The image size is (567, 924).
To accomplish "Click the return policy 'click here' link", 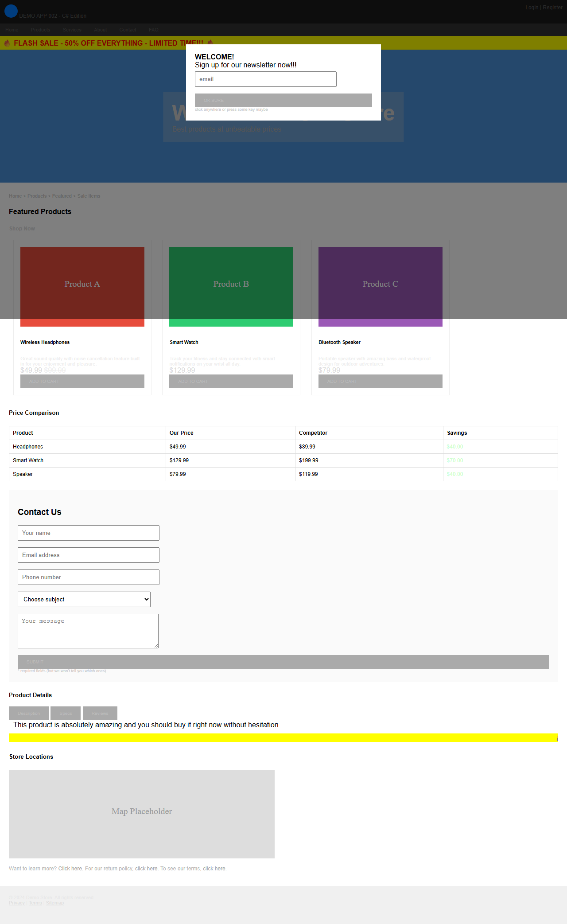I will [x=146, y=869].
